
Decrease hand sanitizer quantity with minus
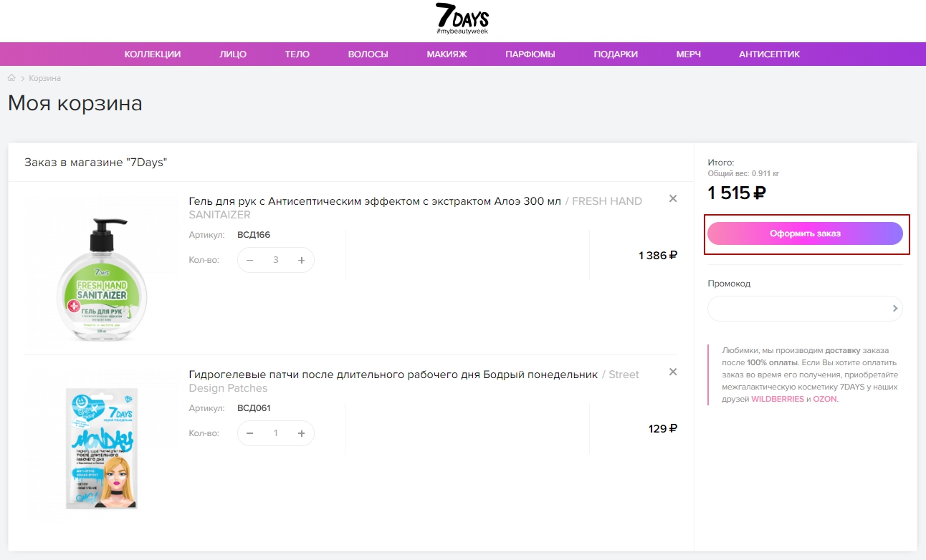pyautogui.click(x=250, y=260)
